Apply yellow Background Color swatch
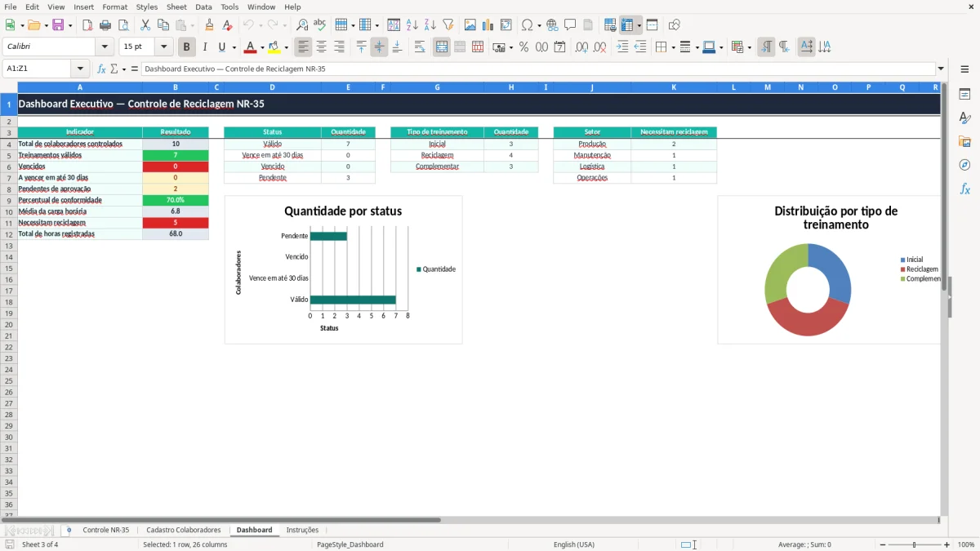 click(x=274, y=47)
